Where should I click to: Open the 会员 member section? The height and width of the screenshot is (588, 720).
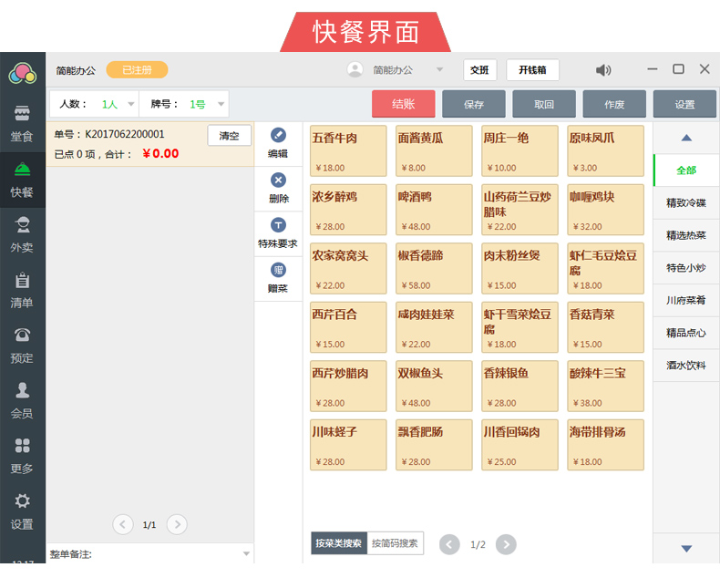click(22, 400)
